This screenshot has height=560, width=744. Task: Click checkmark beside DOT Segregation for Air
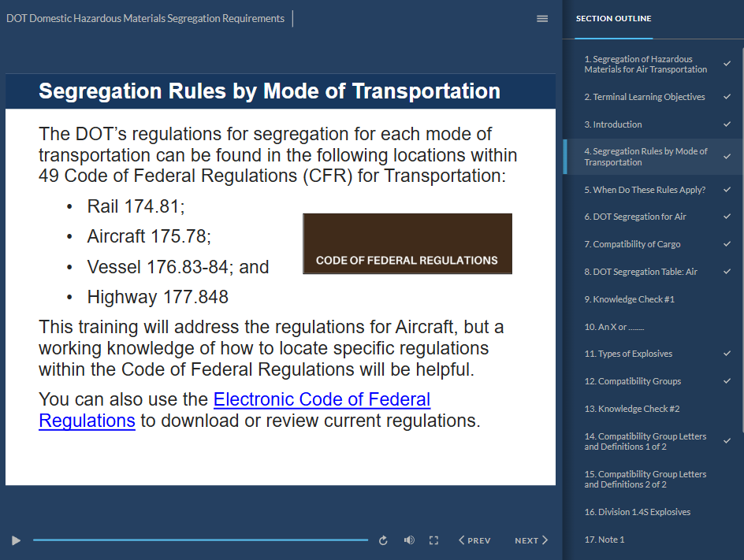click(727, 217)
